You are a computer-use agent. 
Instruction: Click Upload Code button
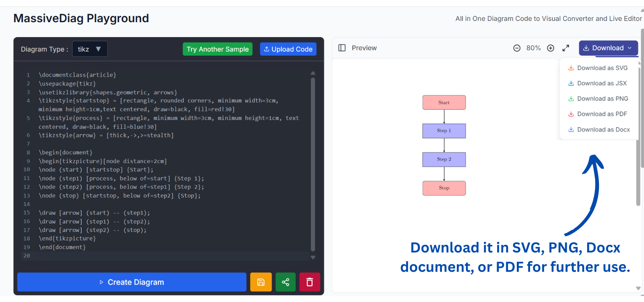pos(288,49)
